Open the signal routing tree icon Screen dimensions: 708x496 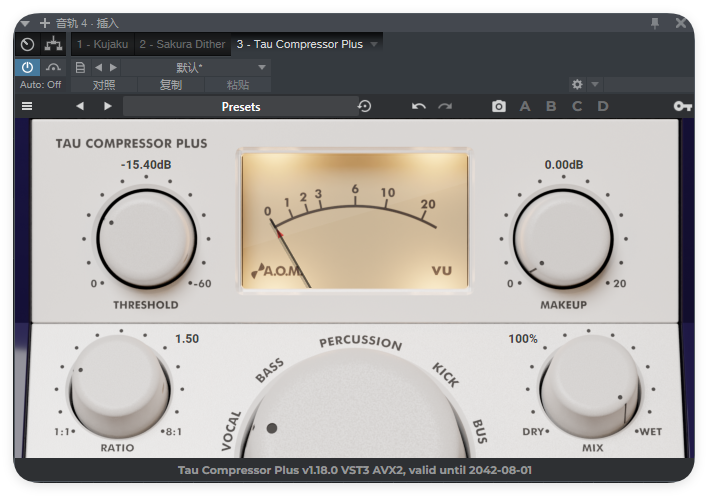click(x=53, y=44)
